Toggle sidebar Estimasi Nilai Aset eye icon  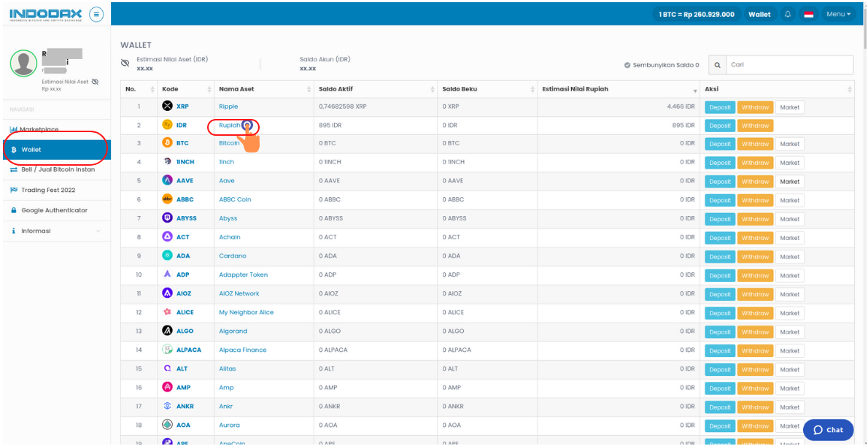[95, 82]
